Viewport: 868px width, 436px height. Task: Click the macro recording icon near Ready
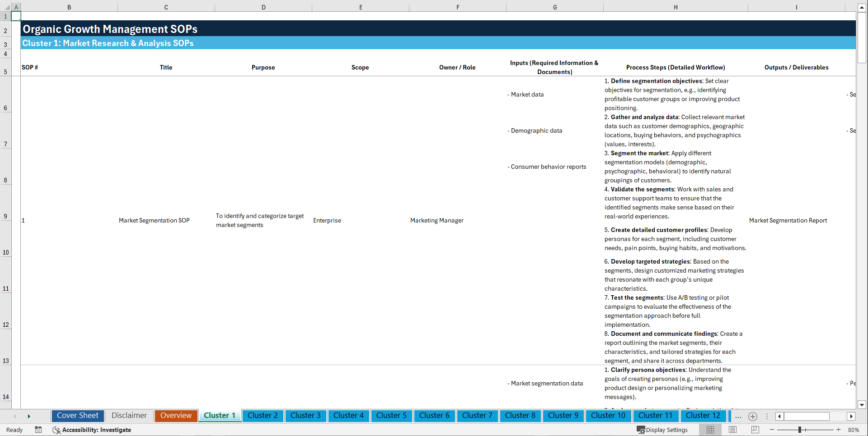pos(38,430)
